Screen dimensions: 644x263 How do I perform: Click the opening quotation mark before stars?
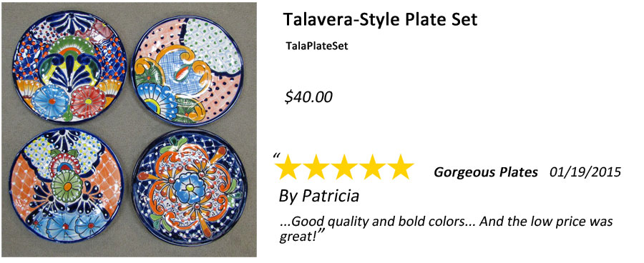click(276, 156)
